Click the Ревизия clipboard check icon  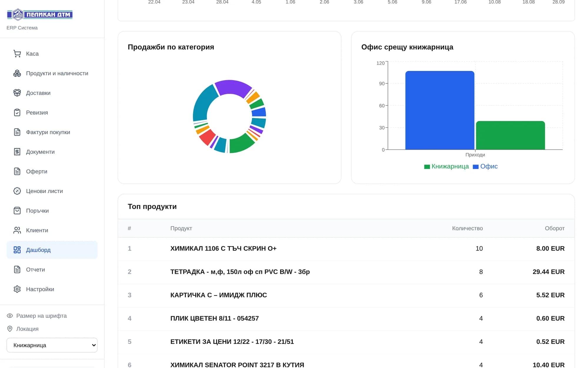17,112
